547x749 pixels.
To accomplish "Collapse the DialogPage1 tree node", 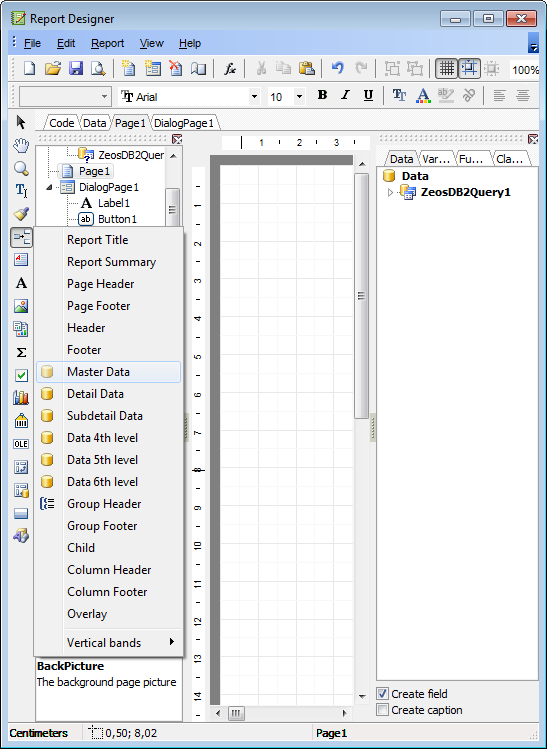I will click(49, 187).
